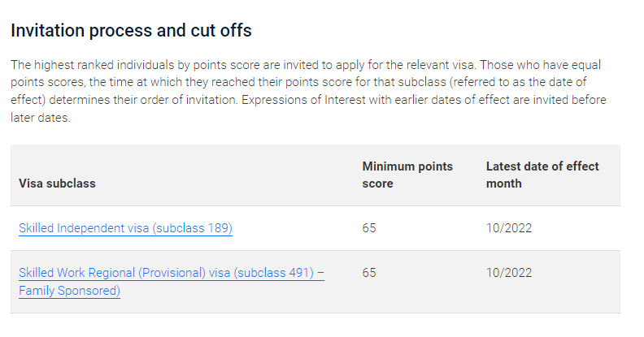
Task: Click 'points scores, the time at which' text
Action: 96,82
